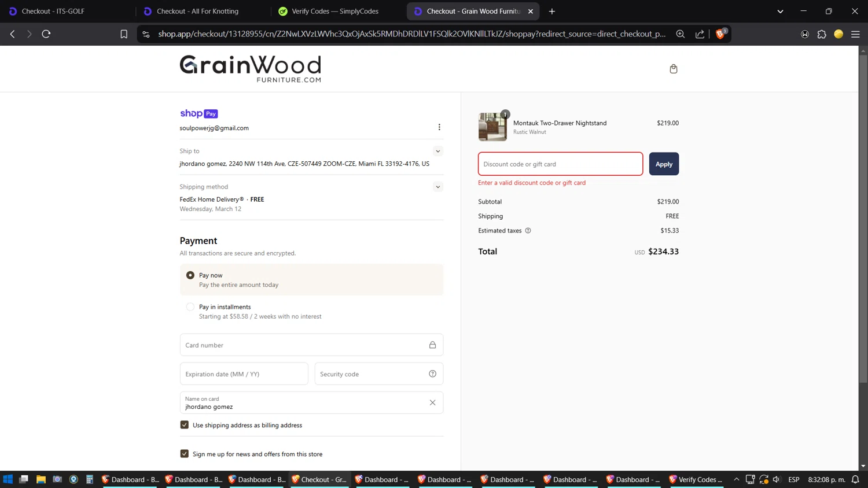Image resolution: width=868 pixels, height=488 pixels.
Task: Open ESP language selector in taskbar
Action: click(x=794, y=479)
